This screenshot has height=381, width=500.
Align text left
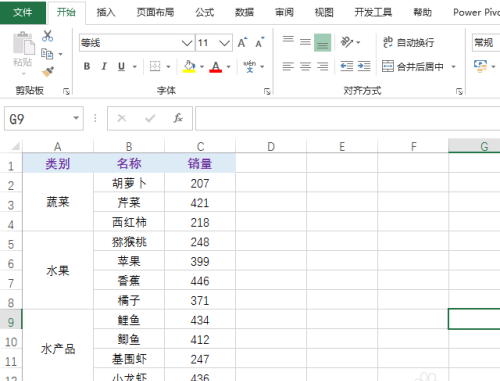[x=288, y=66]
